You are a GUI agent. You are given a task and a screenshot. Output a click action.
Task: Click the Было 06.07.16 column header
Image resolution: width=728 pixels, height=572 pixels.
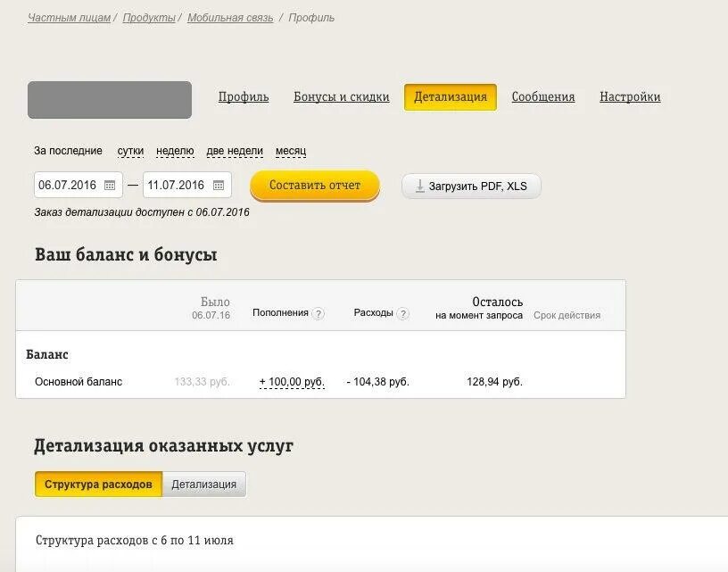coord(211,308)
